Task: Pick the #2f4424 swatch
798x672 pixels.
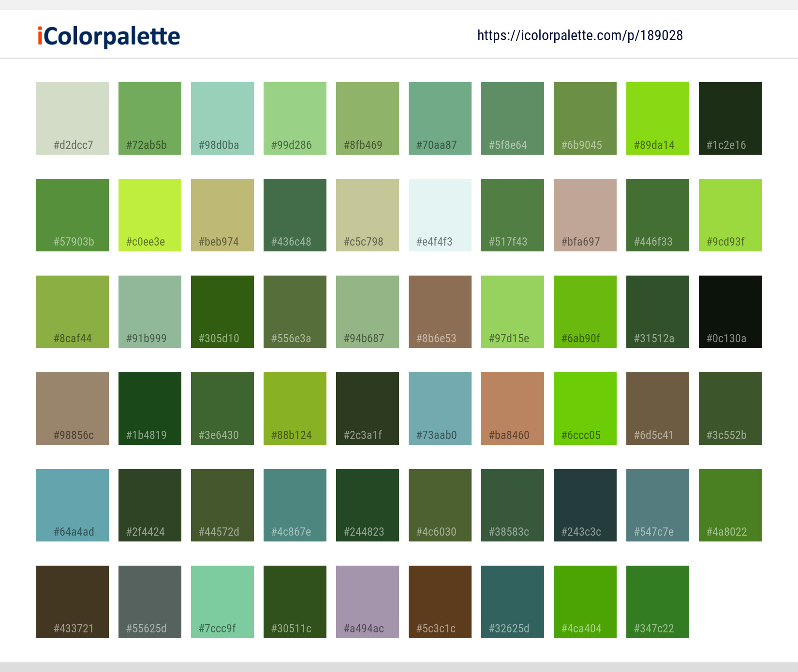Action: pos(150,505)
